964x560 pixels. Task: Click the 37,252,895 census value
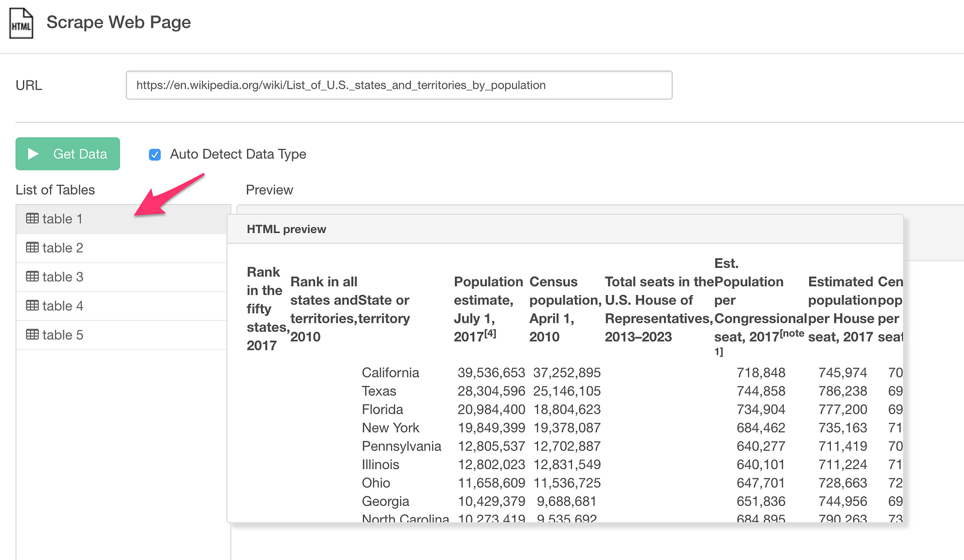(567, 373)
